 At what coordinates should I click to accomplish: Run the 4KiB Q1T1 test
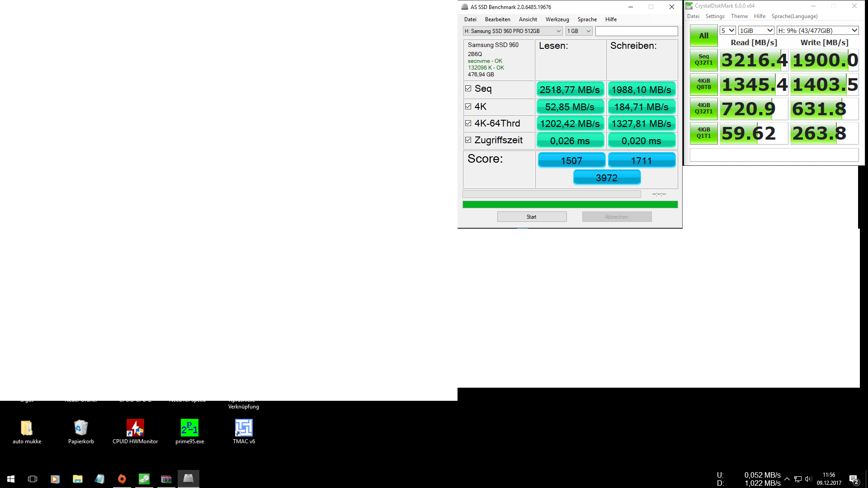coord(704,133)
